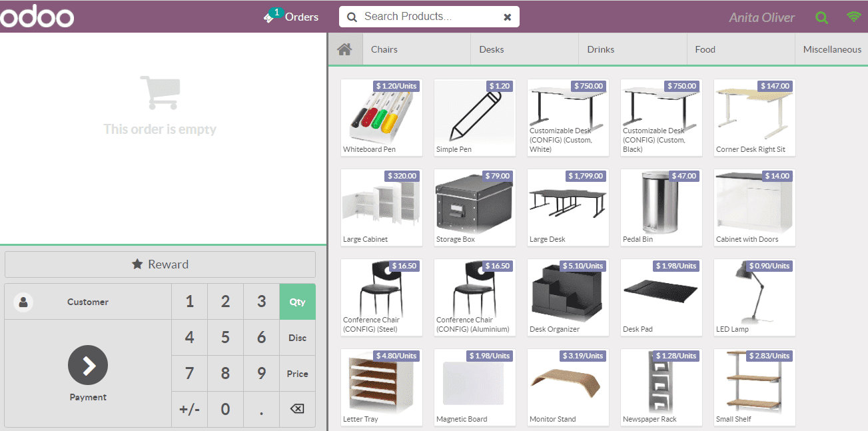Add Whiteboard Pen to the order

pos(382,118)
